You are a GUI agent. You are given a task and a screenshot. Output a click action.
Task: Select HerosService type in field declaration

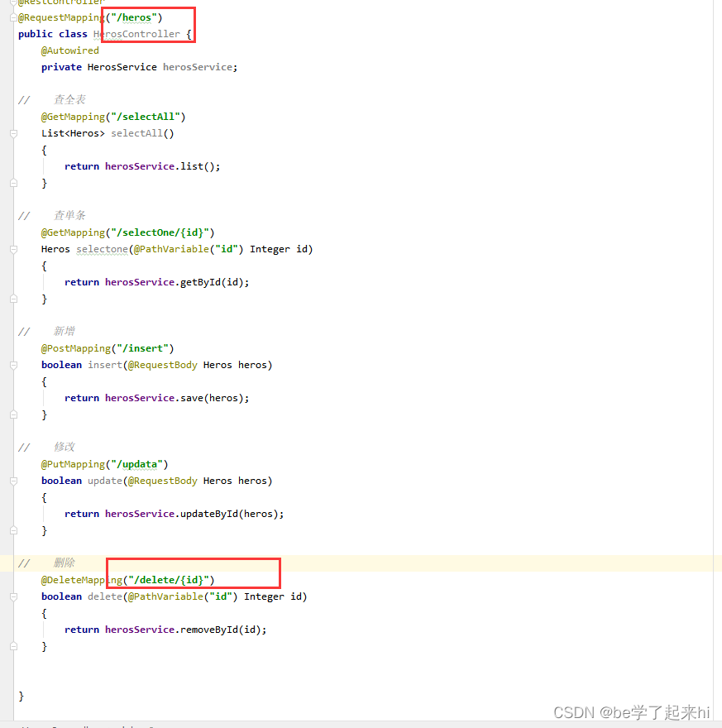tap(122, 67)
